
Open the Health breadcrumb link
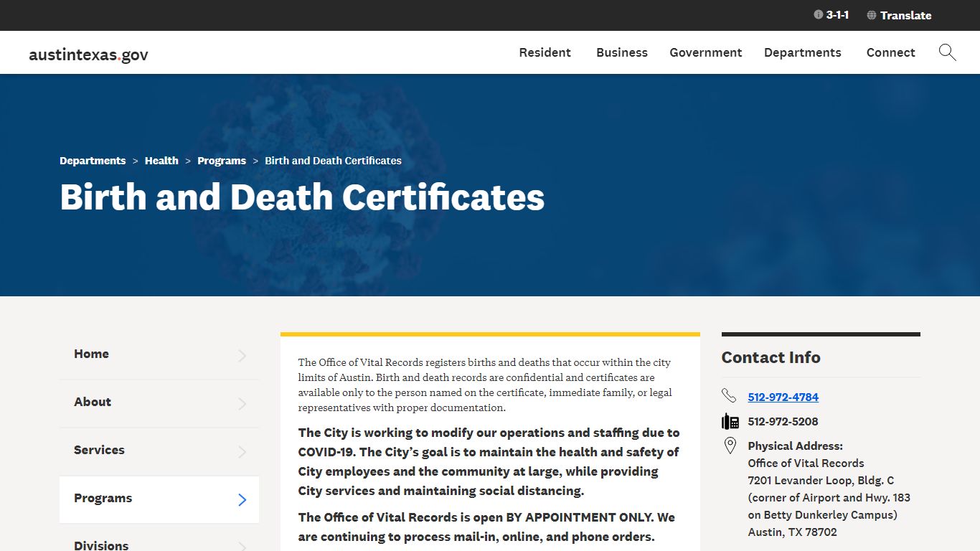tap(161, 161)
